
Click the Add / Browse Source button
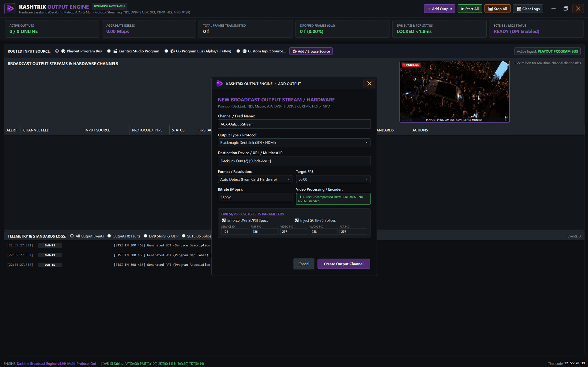pos(311,51)
